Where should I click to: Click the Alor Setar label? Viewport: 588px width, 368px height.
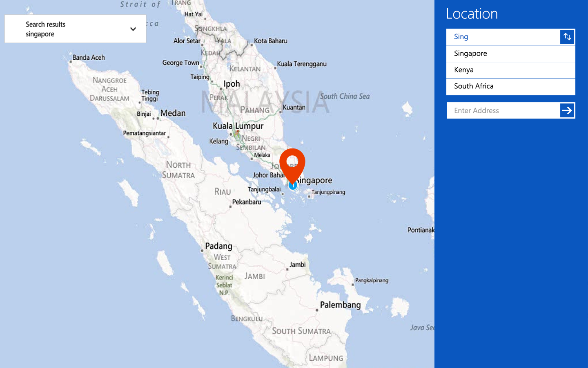click(x=187, y=41)
